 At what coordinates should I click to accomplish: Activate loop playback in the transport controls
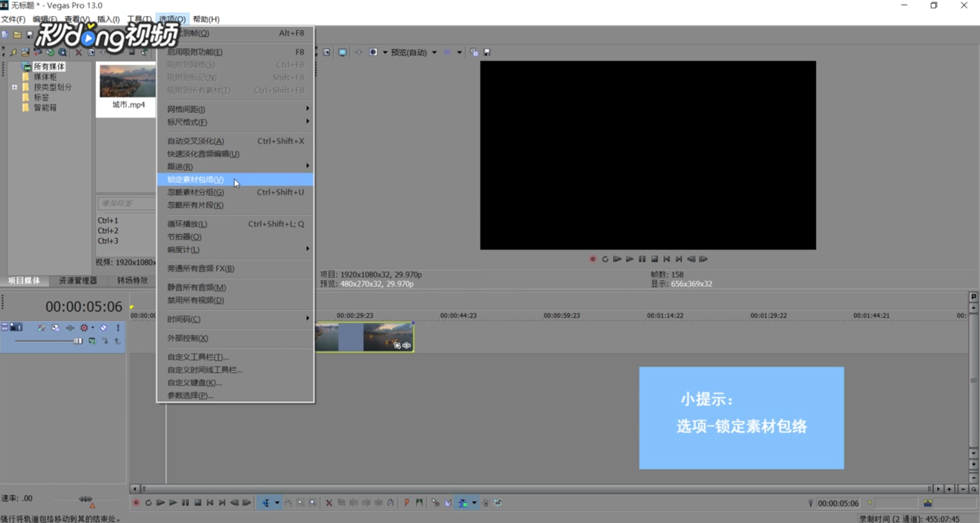point(148,503)
